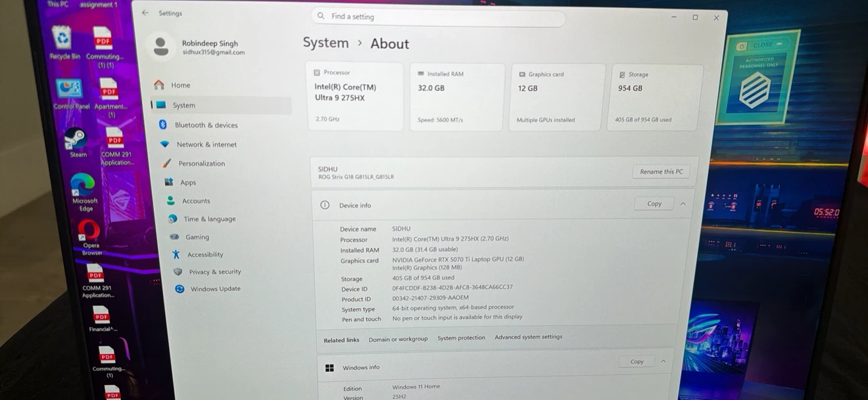Copy the Device info specifications

[654, 204]
